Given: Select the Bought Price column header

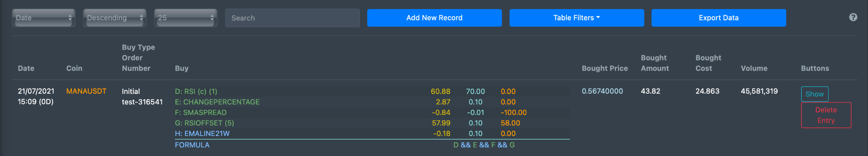Looking at the screenshot, I should click(605, 68).
